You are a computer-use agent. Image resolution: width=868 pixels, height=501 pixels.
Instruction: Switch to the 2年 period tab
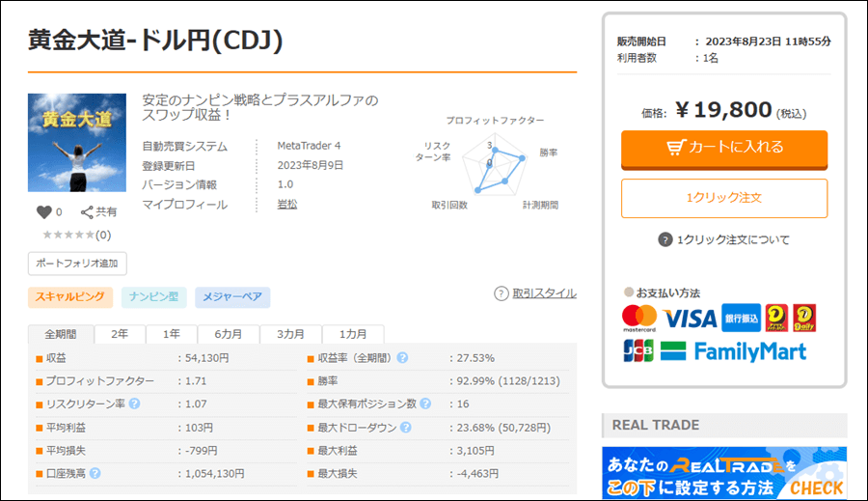(120, 334)
